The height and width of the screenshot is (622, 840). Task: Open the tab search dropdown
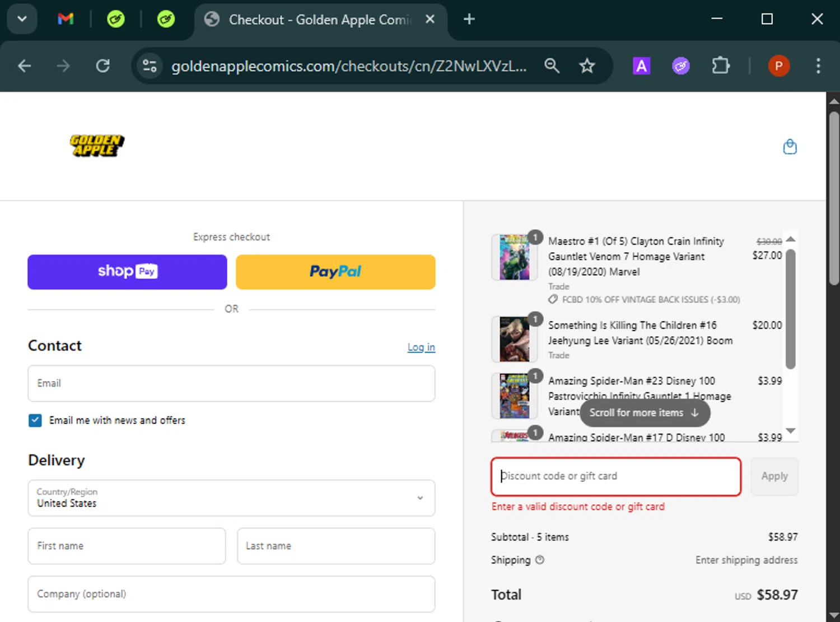pos(22,19)
